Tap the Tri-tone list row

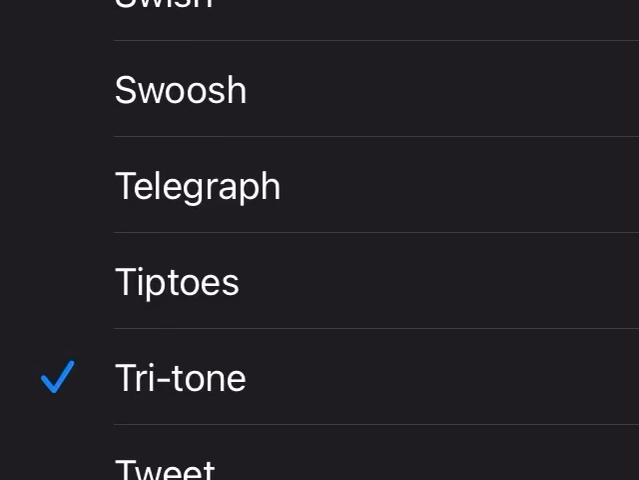[320, 378]
